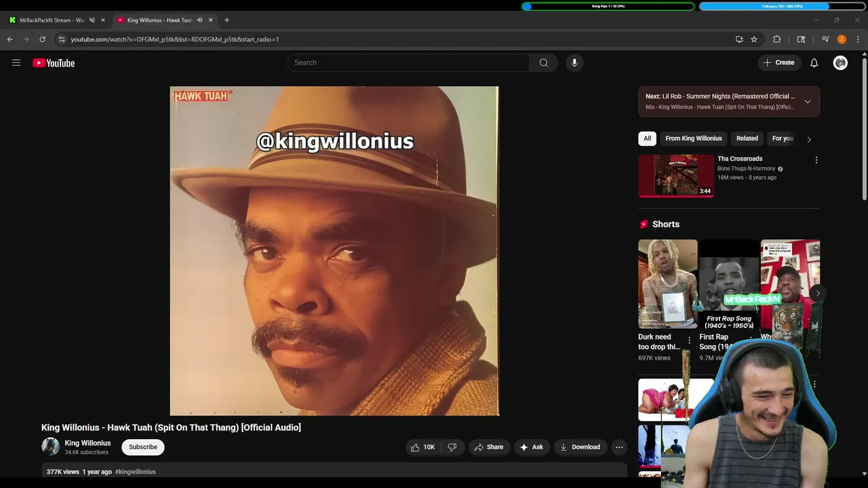Click the Share button
The width and height of the screenshot is (868, 488).
coord(488,447)
